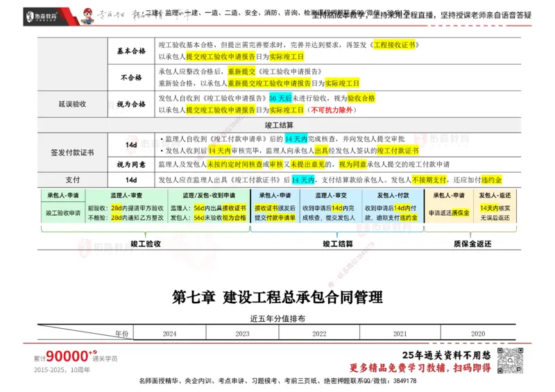Screen dimensions: 555x392
Task: Select the 延误验收 row label
Action: pos(72,104)
